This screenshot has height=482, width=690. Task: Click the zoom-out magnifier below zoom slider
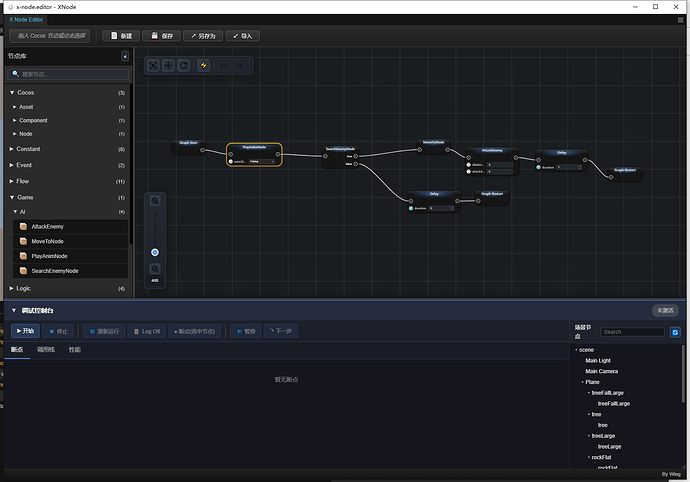[x=155, y=269]
